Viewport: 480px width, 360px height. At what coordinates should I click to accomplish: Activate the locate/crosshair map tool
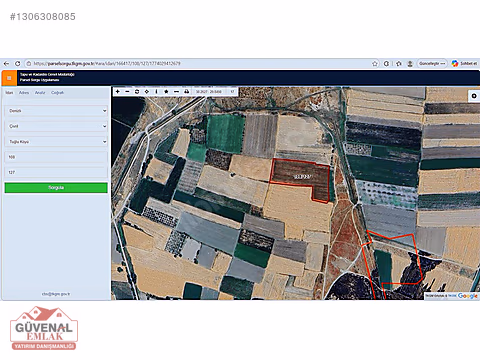coord(147,91)
